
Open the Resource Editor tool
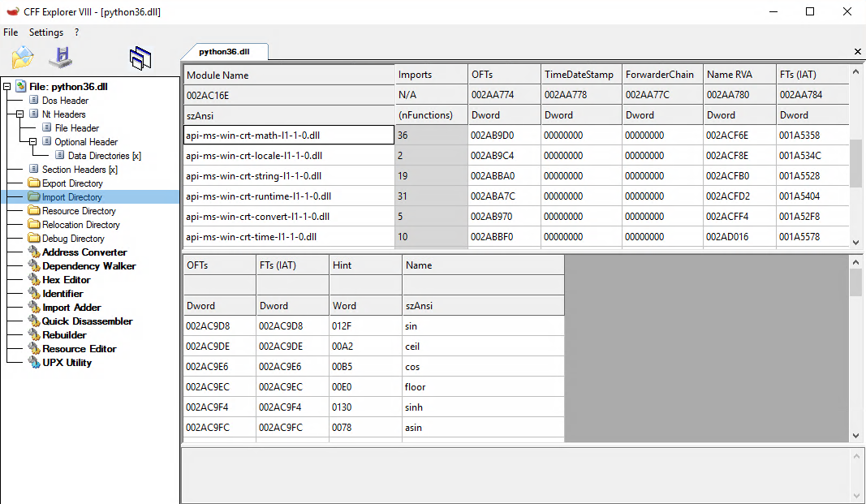point(79,349)
